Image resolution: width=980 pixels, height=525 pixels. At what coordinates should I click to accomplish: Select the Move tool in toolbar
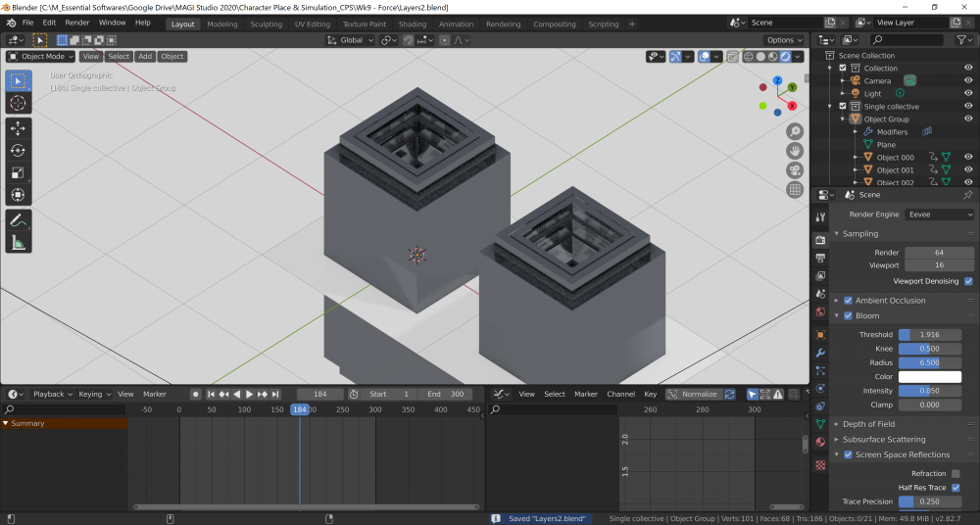click(18, 128)
